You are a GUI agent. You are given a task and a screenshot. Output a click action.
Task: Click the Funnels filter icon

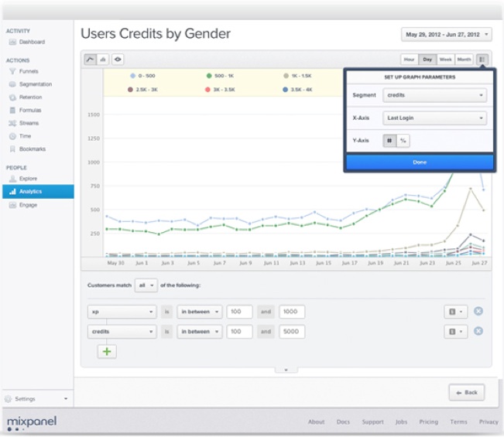point(12,71)
